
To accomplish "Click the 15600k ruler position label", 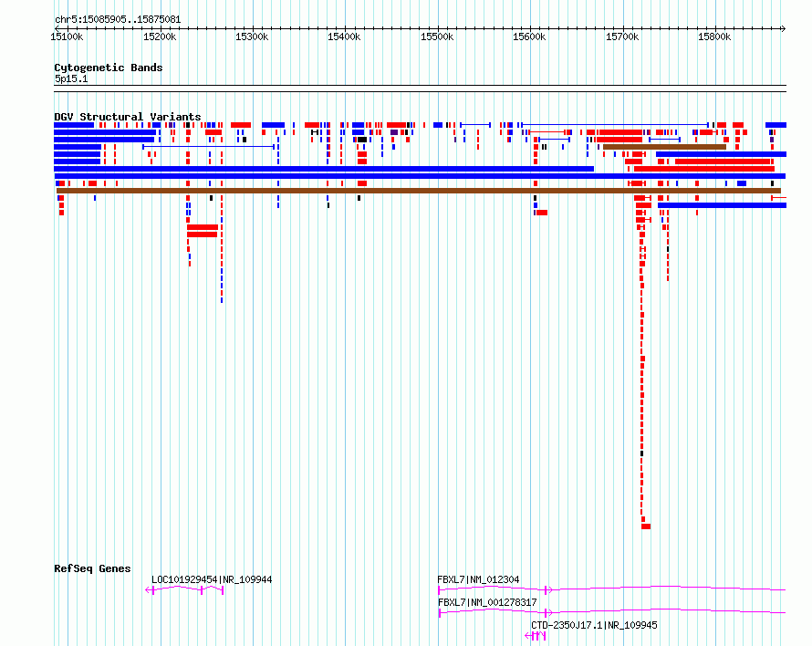I will [x=529, y=36].
